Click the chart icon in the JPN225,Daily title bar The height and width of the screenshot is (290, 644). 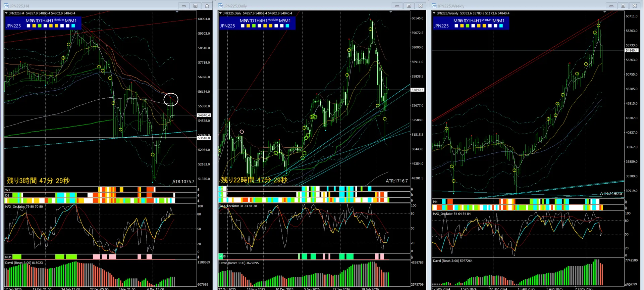(x=220, y=6)
